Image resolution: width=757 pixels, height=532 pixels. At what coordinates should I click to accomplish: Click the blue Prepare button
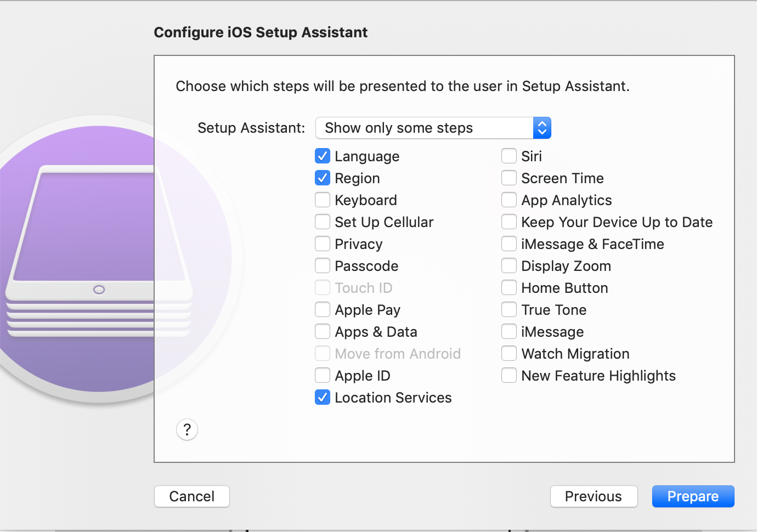click(x=693, y=496)
